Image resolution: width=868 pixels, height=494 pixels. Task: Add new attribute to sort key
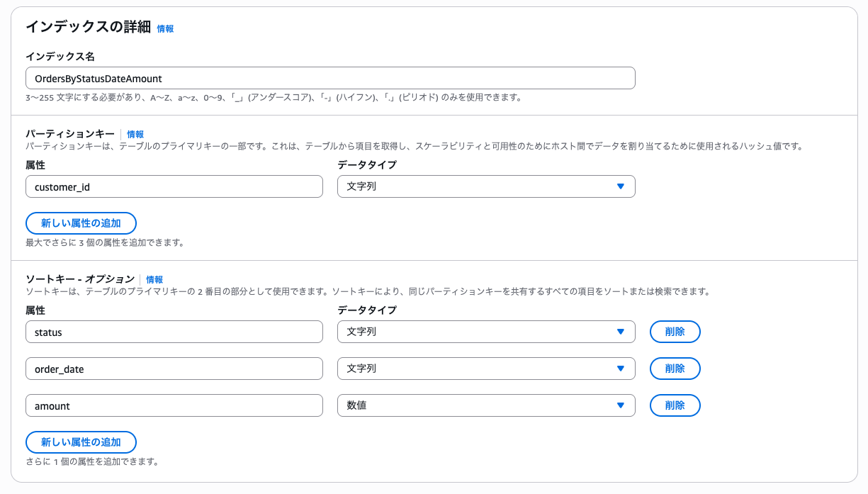(81, 442)
